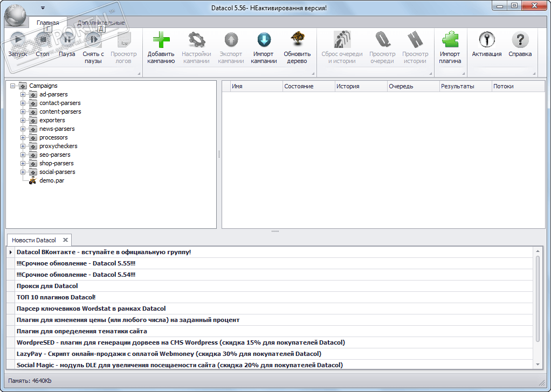Expand the ad-parsers folder
This screenshot has width=551, height=392.
click(x=23, y=94)
